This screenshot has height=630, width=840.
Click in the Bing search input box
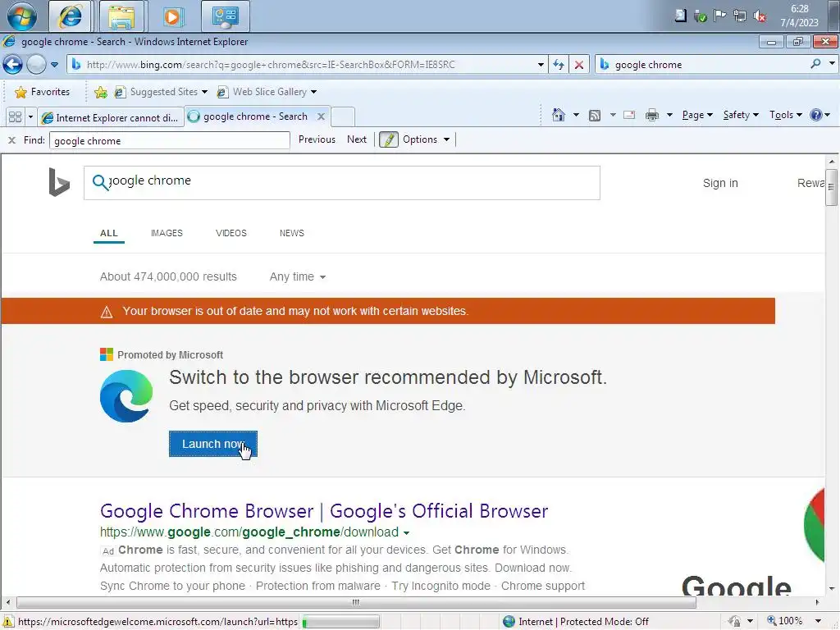point(342,183)
